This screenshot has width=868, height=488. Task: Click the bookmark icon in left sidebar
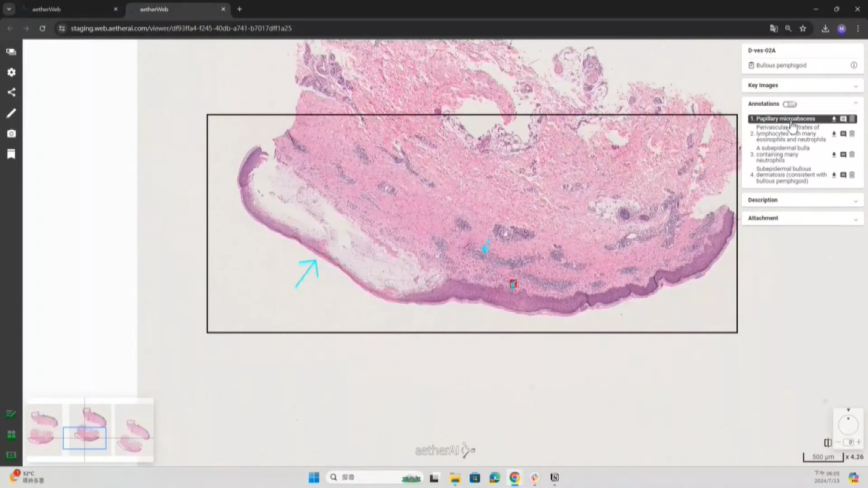(11, 155)
